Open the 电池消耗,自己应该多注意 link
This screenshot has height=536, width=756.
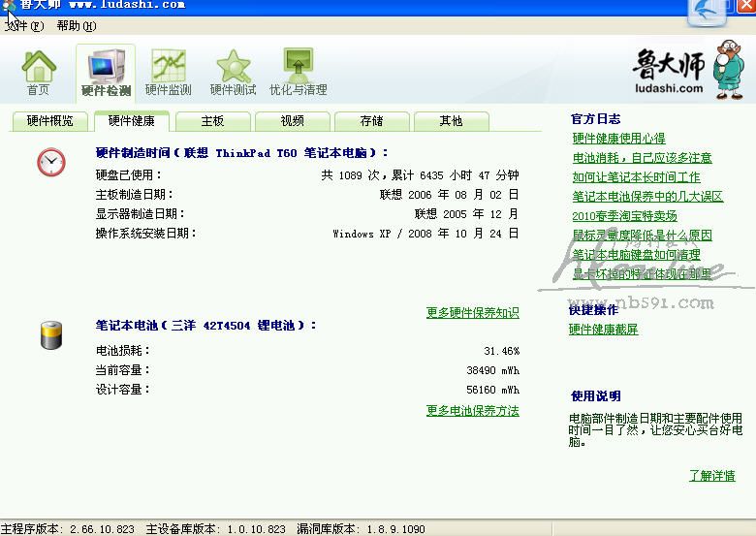642,158
